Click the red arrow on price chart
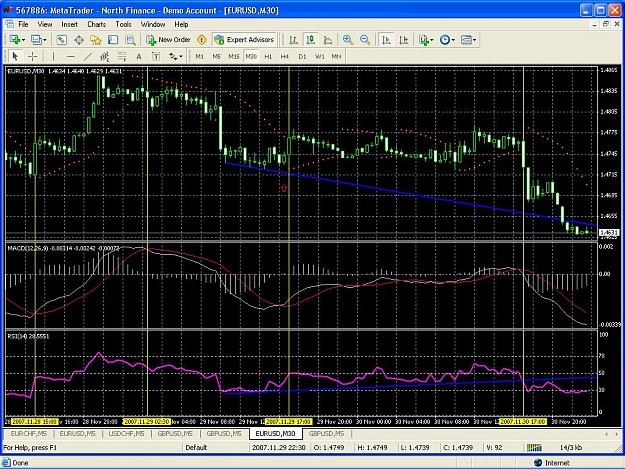This screenshot has width=625, height=469. pyautogui.click(x=284, y=188)
